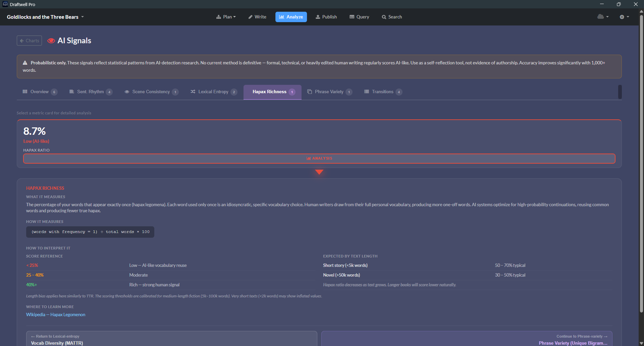The height and width of the screenshot is (346, 644).
Task: Click the Transitions count badge 4
Action: pyautogui.click(x=399, y=92)
